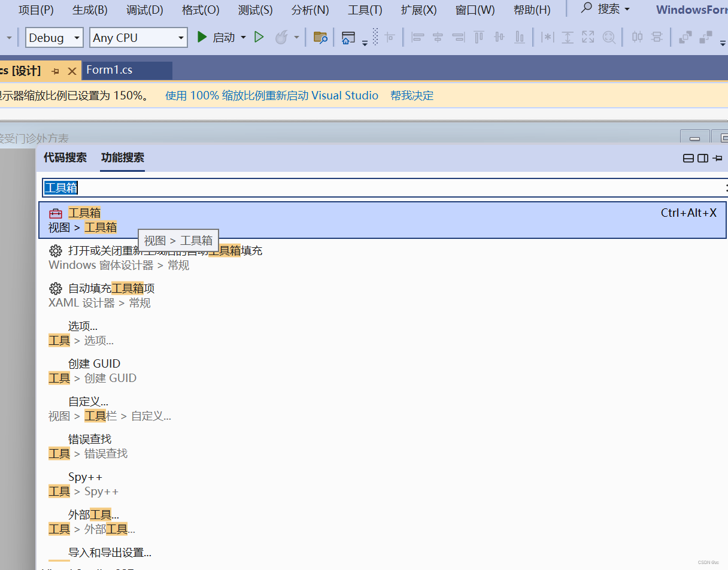The image size is (728, 570).
Task: Click the red toolbox icon of 工具箱 result
Action: (x=56, y=213)
